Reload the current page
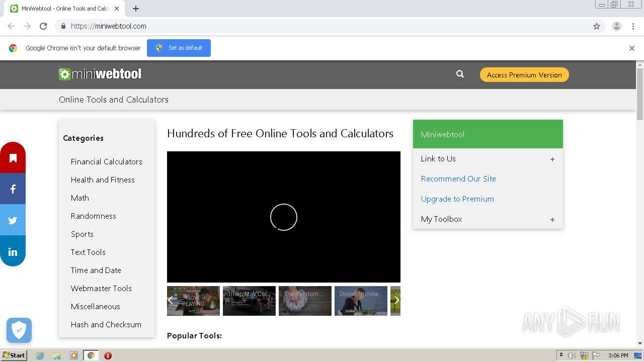Screen dimensions: 644x362 pos(43,26)
